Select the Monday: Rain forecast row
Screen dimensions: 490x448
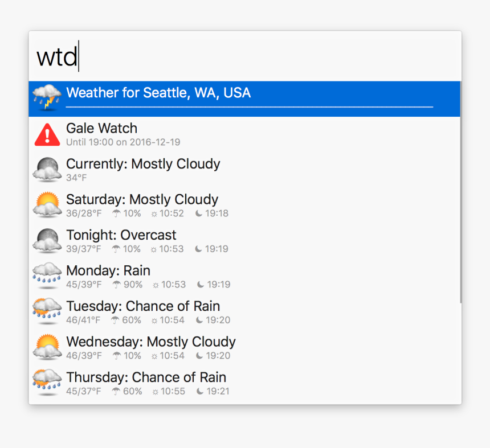171,276
